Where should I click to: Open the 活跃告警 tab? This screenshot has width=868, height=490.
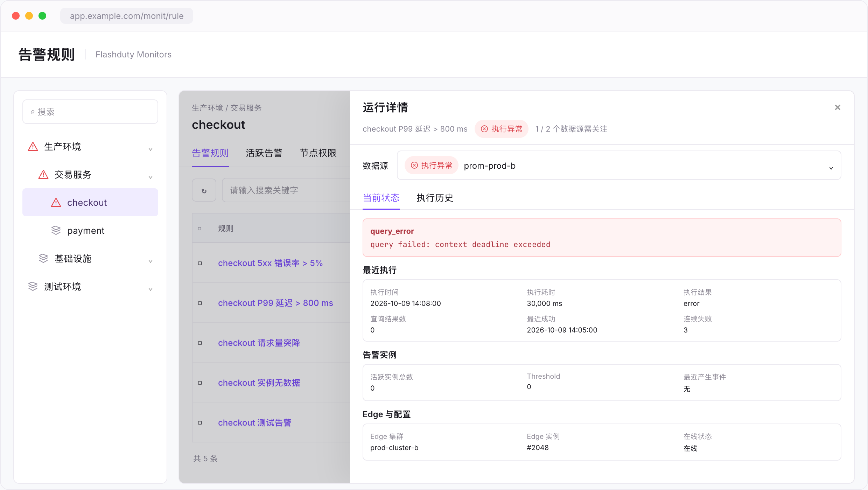point(264,153)
